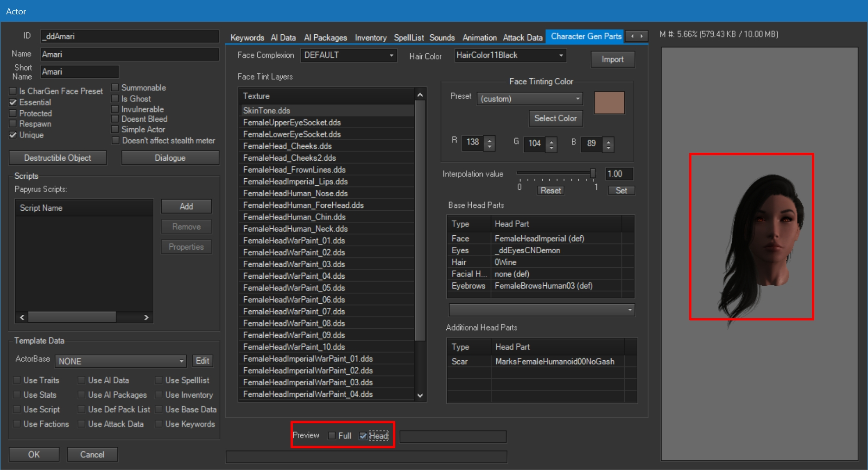This screenshot has height=470, width=868.
Task: Open the Hair Color dropdown
Action: (x=510, y=56)
